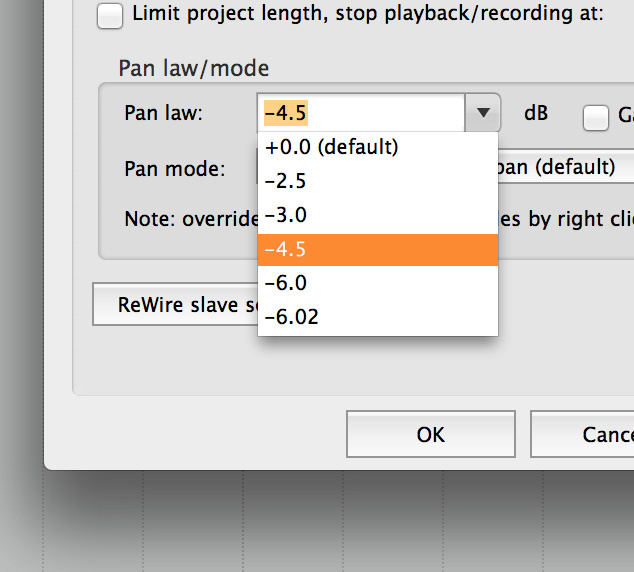Toggle the checkbox right of dB

point(596,118)
